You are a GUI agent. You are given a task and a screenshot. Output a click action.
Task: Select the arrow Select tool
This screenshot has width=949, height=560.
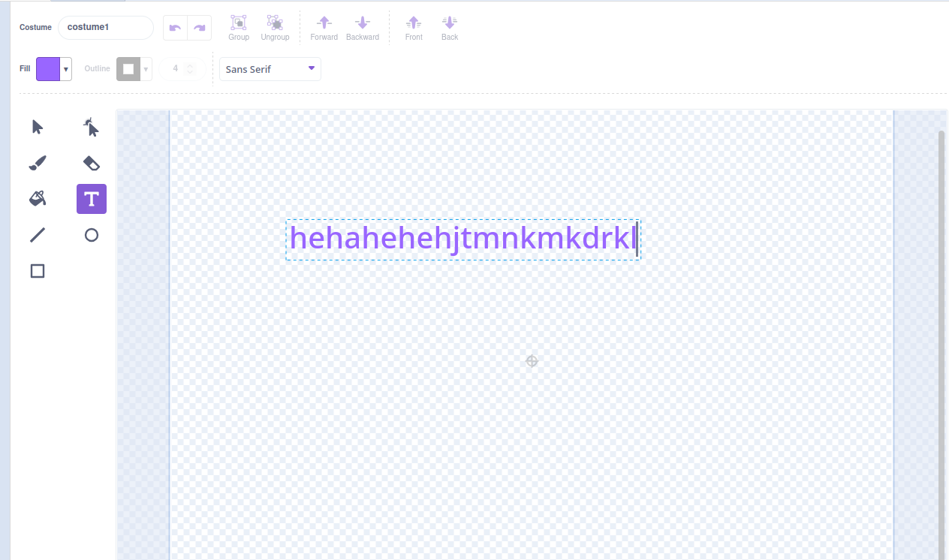(x=38, y=128)
